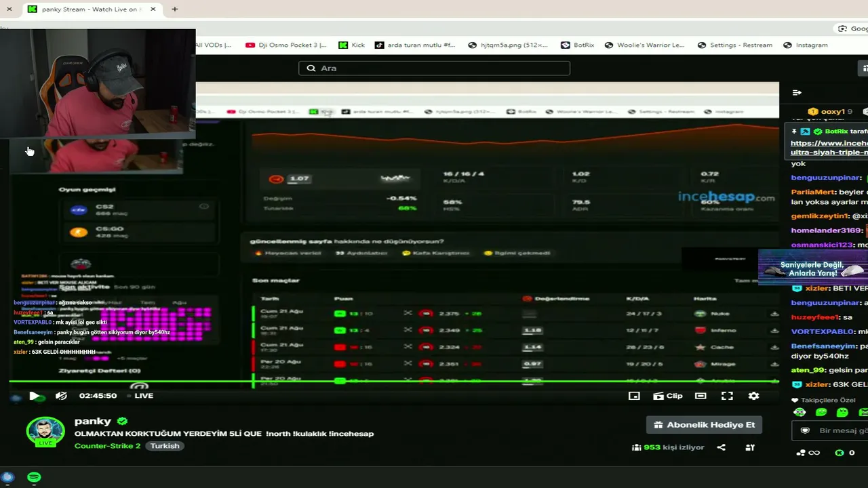Open the Google Lens icon in address bar
This screenshot has width=868, height=488.
tap(843, 28)
